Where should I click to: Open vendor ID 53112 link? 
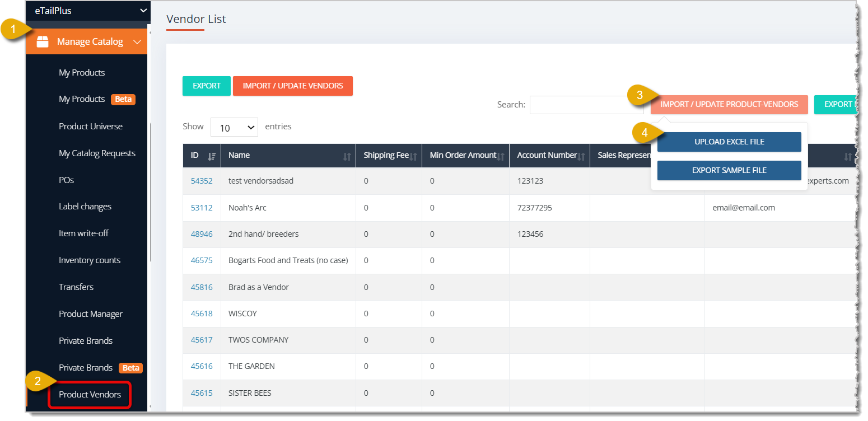point(202,208)
